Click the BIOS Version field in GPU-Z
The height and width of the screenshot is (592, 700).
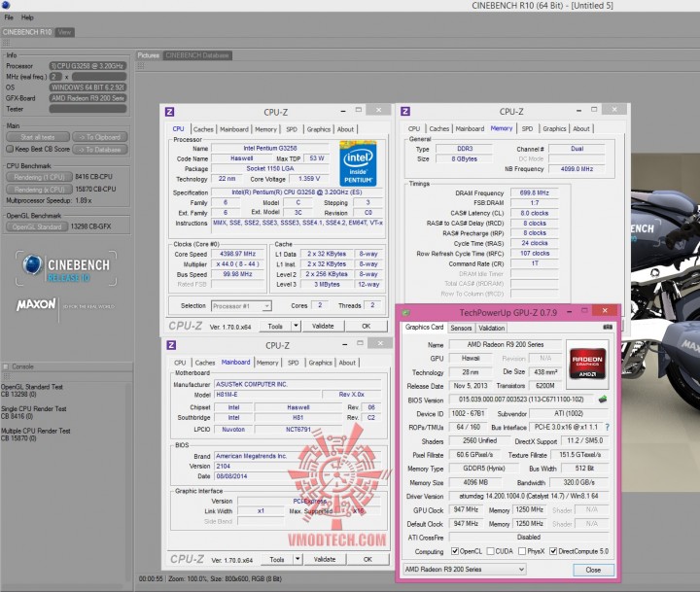click(521, 400)
